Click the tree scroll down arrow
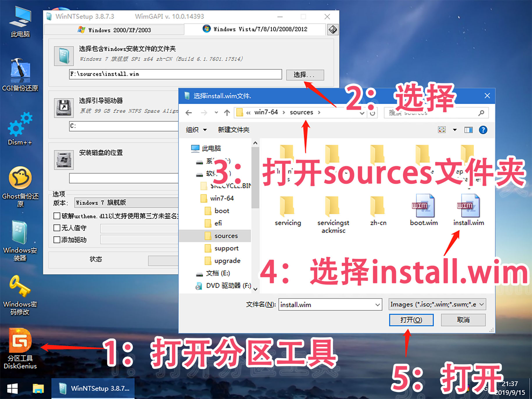The width and height of the screenshot is (532, 399). [255, 289]
